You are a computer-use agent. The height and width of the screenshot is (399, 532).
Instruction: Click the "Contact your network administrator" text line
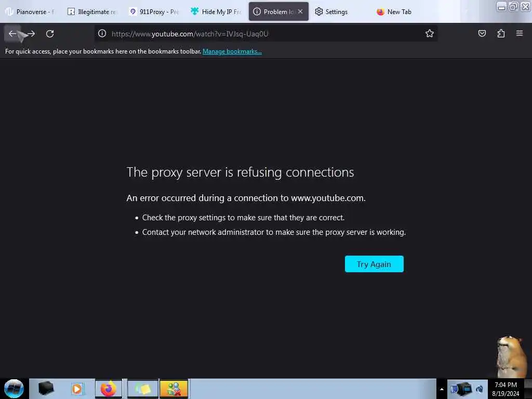coord(274,232)
